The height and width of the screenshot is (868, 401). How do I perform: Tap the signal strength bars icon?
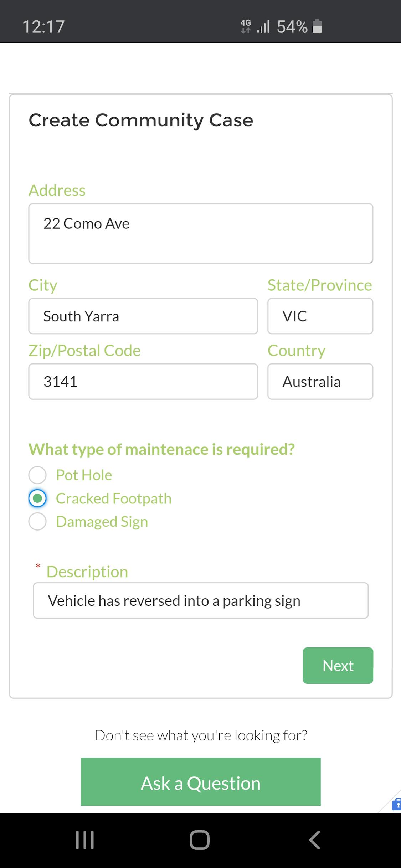(263, 27)
